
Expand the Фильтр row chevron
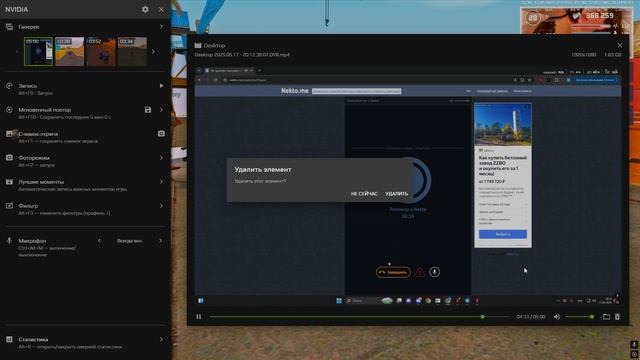(161, 206)
